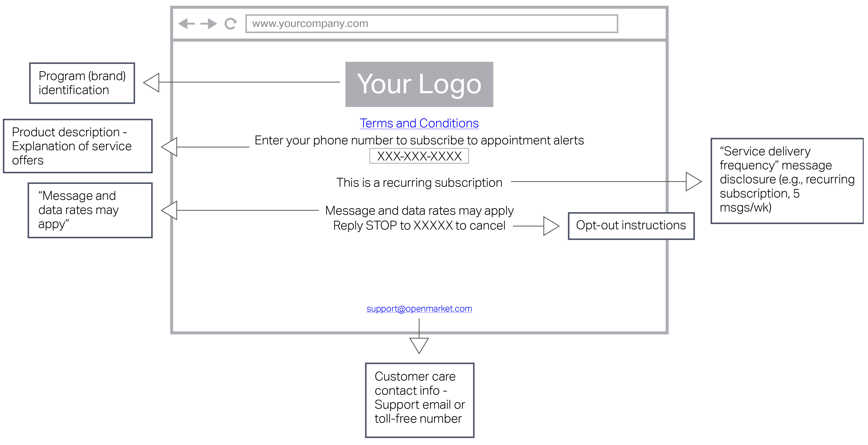Image resolution: width=868 pixels, height=445 pixels.
Task: Click the arrowhead pointing at Product description box
Action: click(x=169, y=147)
